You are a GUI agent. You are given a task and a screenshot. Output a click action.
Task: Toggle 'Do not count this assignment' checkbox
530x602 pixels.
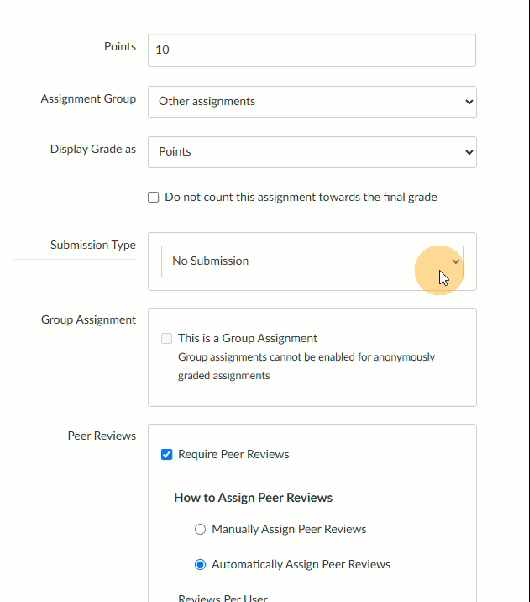[x=154, y=197]
